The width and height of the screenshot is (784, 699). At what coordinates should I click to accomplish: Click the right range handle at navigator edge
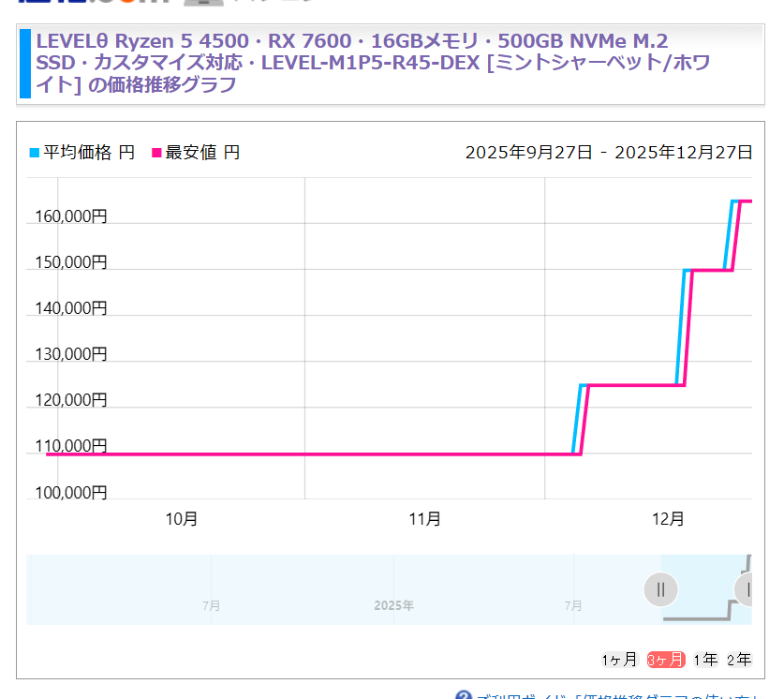(x=747, y=589)
